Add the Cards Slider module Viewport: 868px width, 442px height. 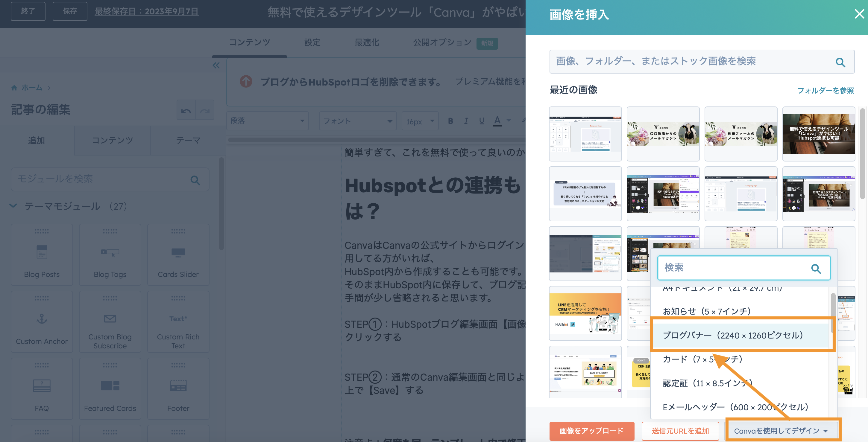pyautogui.click(x=178, y=254)
